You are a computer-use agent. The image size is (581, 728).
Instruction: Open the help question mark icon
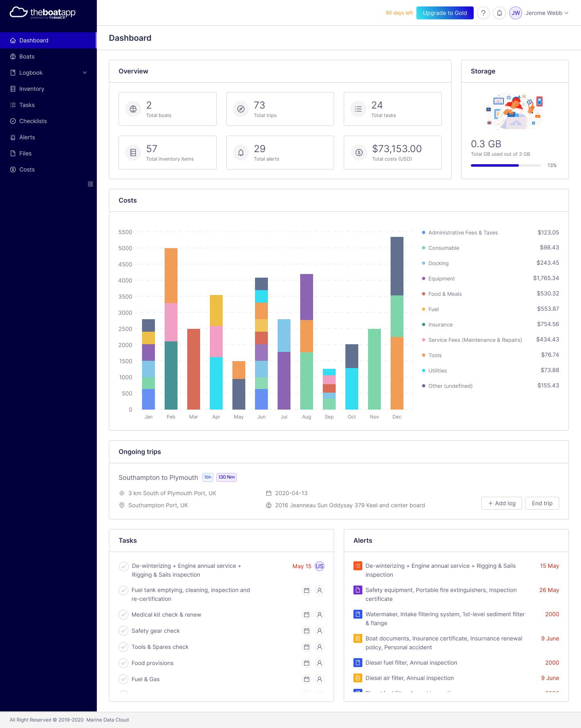click(483, 13)
